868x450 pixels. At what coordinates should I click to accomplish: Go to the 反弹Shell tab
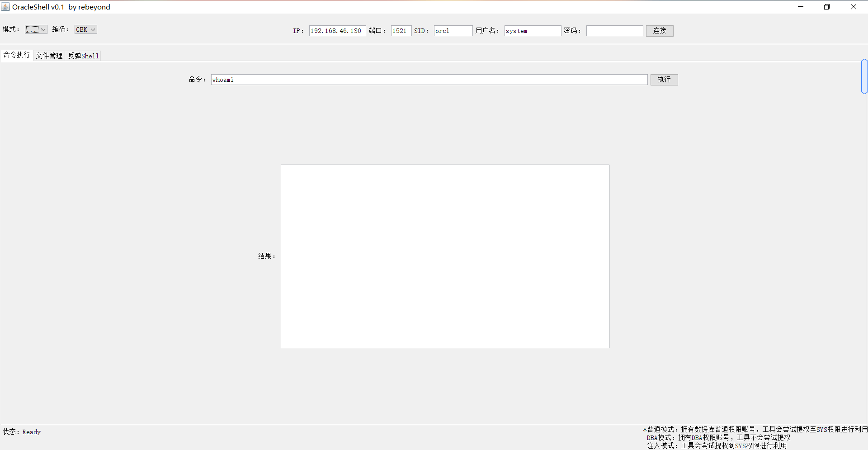click(83, 56)
